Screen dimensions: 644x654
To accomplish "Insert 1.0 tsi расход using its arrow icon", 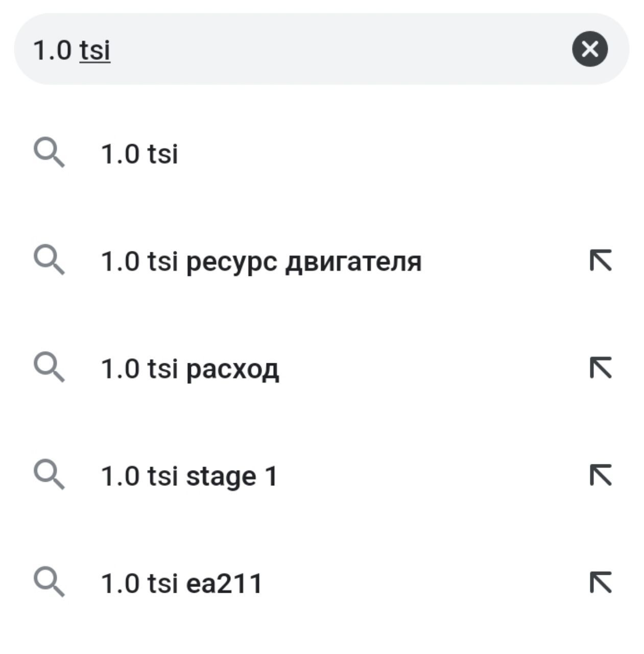I will (601, 368).
